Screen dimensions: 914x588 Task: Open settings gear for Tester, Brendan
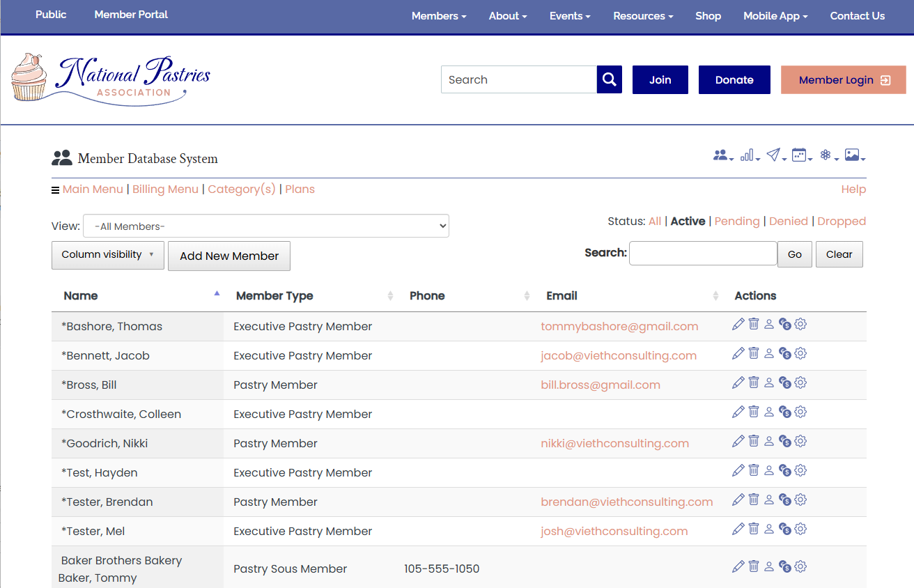point(800,500)
